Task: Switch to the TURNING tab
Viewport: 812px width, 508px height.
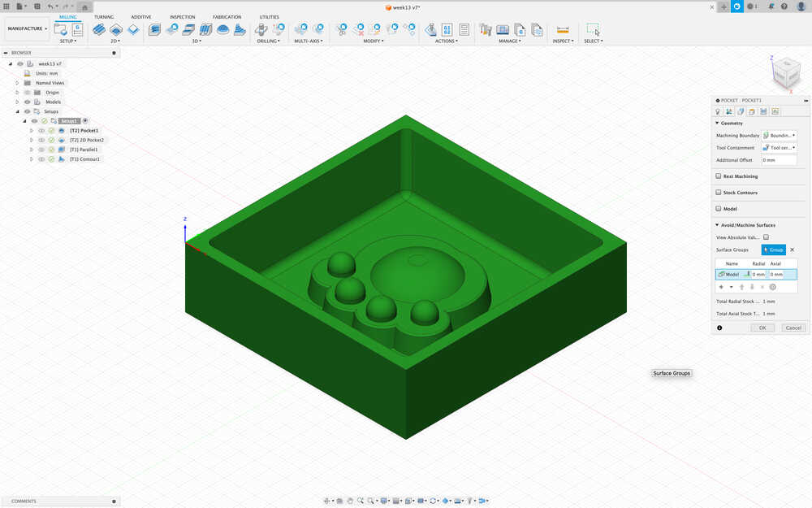Action: pyautogui.click(x=104, y=17)
